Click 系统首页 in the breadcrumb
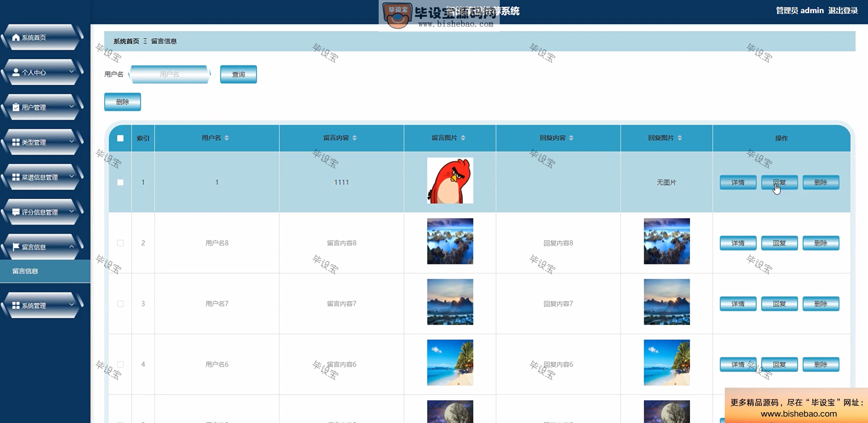The image size is (868, 423). click(126, 41)
